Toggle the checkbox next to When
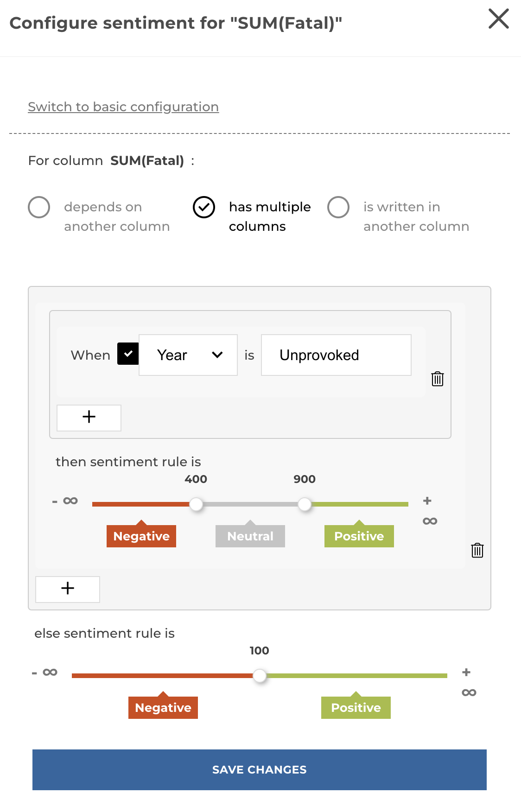 tap(128, 354)
